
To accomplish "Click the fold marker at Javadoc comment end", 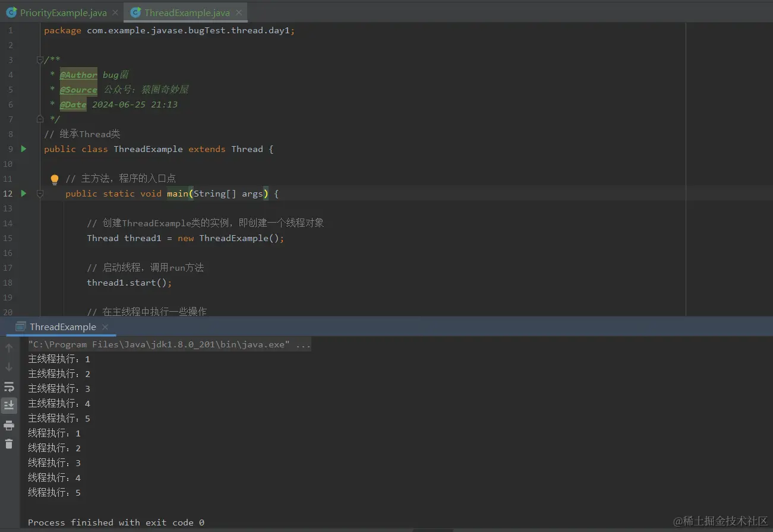I will click(40, 119).
